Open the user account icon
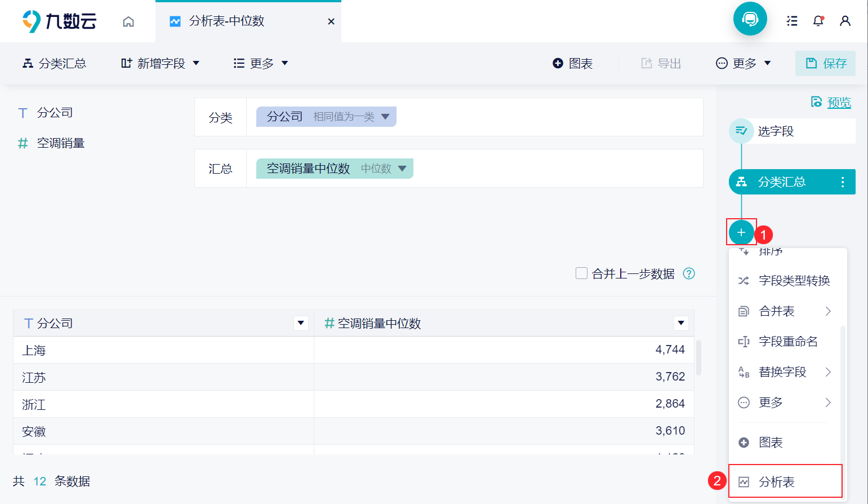The width and height of the screenshot is (868, 504). [x=845, y=21]
